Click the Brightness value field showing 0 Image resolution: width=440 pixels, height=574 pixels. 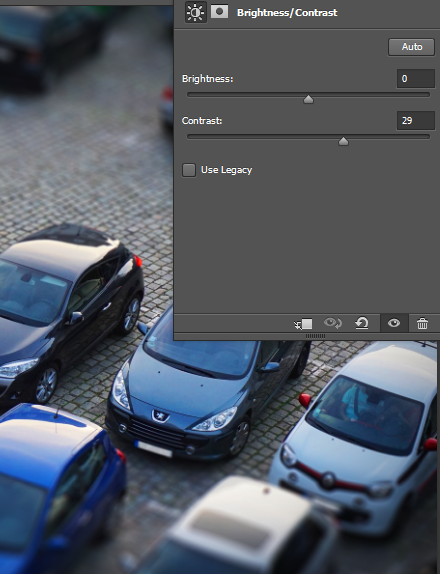[416, 79]
